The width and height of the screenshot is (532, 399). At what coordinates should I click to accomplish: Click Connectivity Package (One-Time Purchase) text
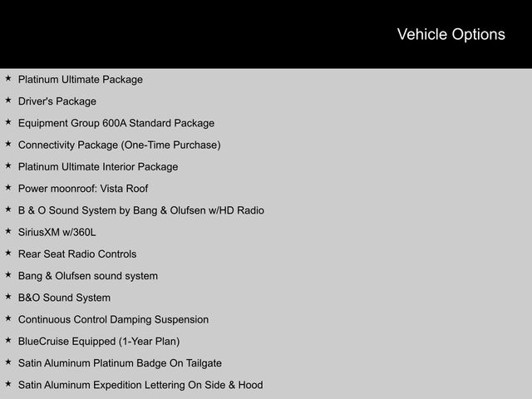pos(119,145)
